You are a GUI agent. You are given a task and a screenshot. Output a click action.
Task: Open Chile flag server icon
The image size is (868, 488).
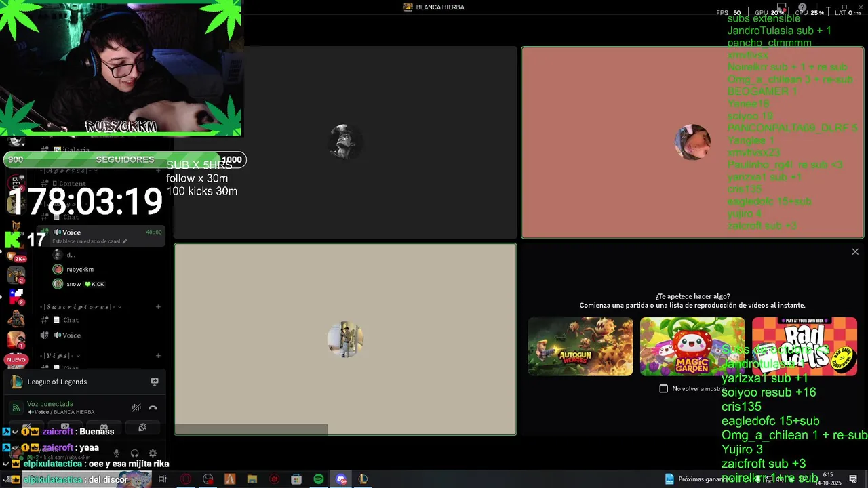(16, 296)
